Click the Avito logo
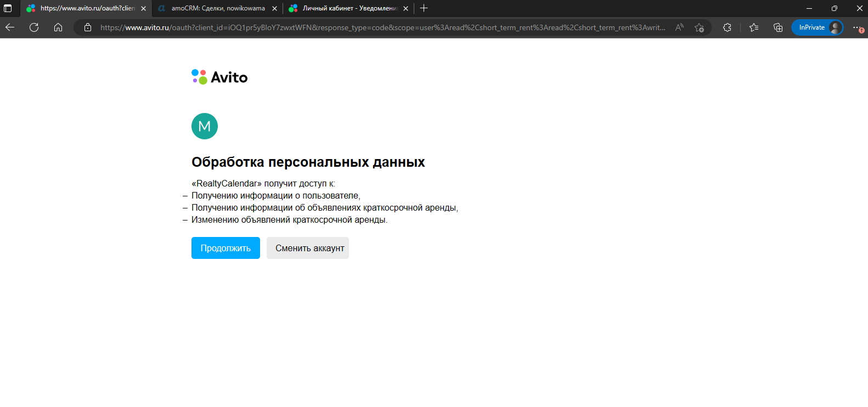 219,77
